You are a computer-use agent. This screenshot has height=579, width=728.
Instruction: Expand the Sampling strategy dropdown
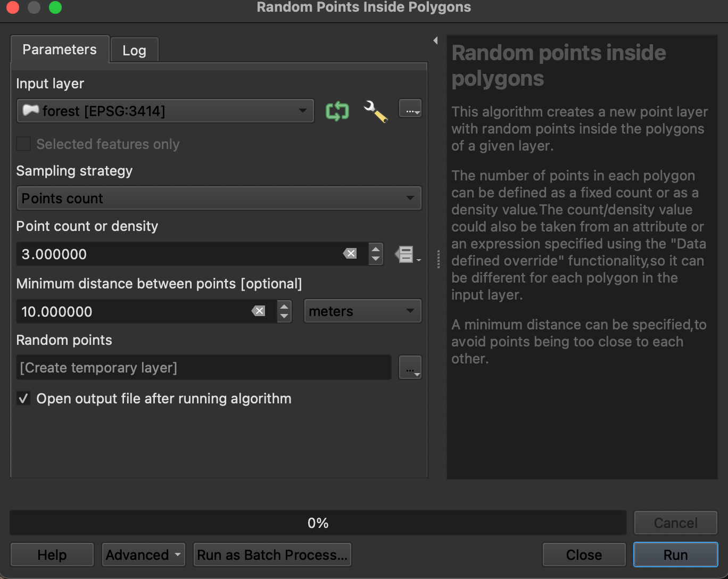pos(219,198)
